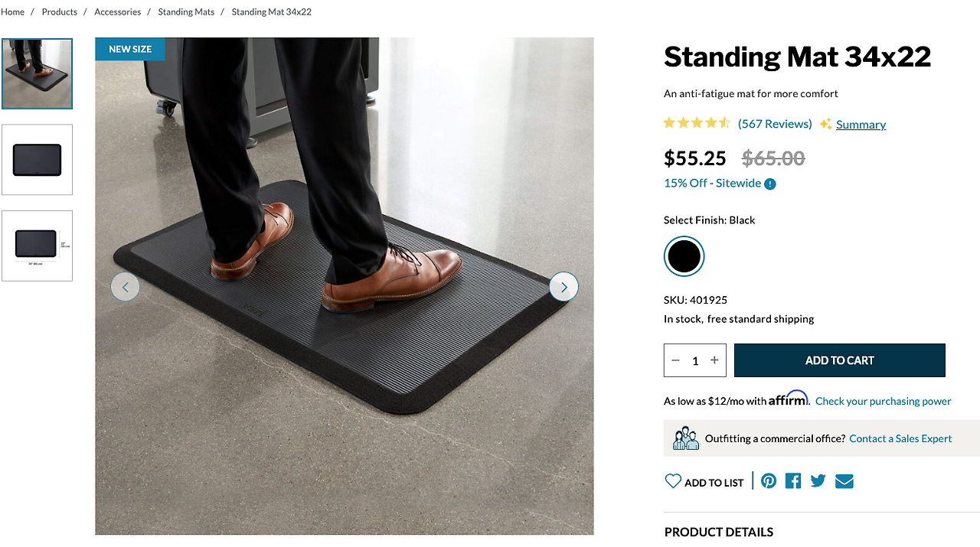
Task: Navigate to Accessories breadcrumb
Action: 117,12
